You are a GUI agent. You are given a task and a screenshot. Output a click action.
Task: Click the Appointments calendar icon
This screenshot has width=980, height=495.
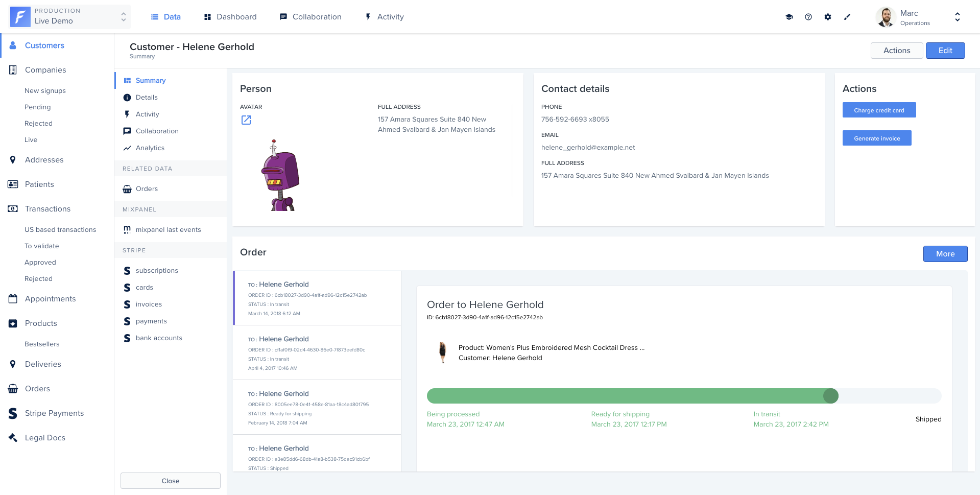(x=13, y=299)
